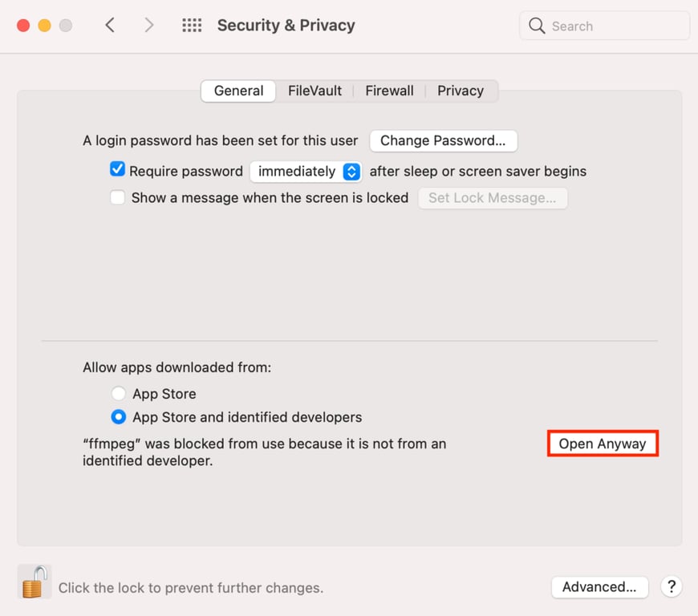The image size is (698, 616).
Task: Click the Show All grid icon
Action: click(x=192, y=25)
